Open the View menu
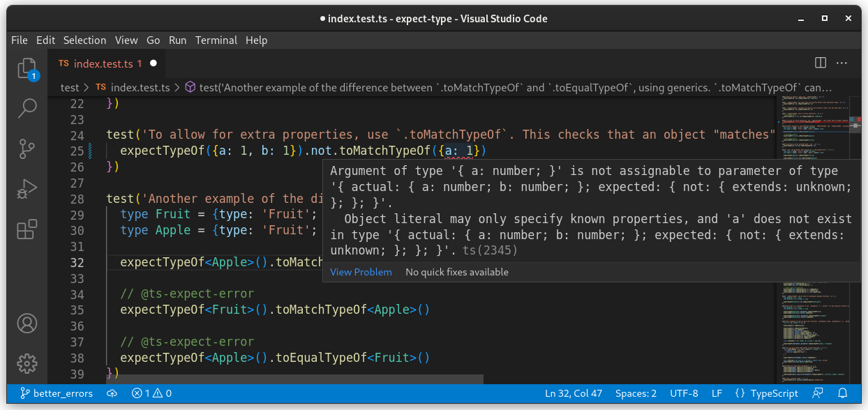Viewport: 868px width, 410px height. pyautogui.click(x=126, y=40)
